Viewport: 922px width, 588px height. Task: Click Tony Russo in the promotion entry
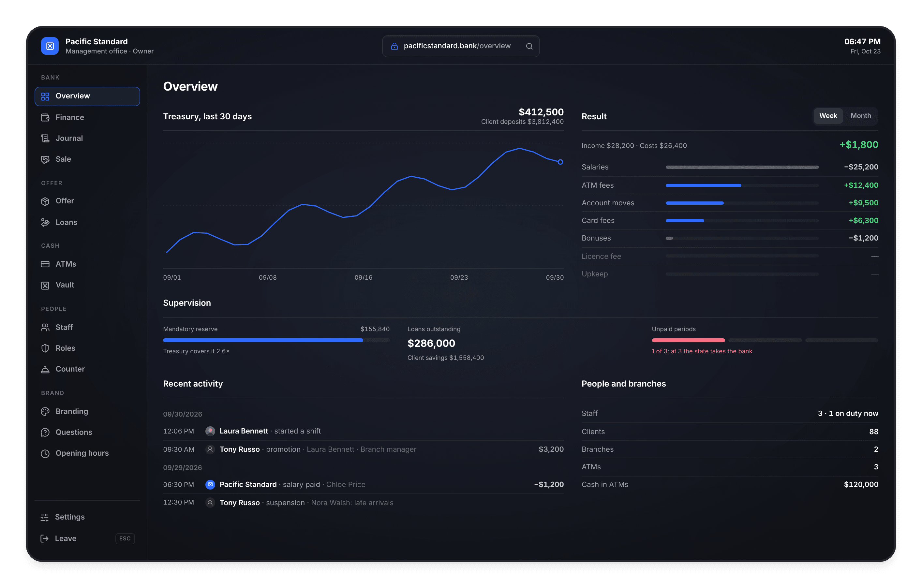[x=239, y=449]
